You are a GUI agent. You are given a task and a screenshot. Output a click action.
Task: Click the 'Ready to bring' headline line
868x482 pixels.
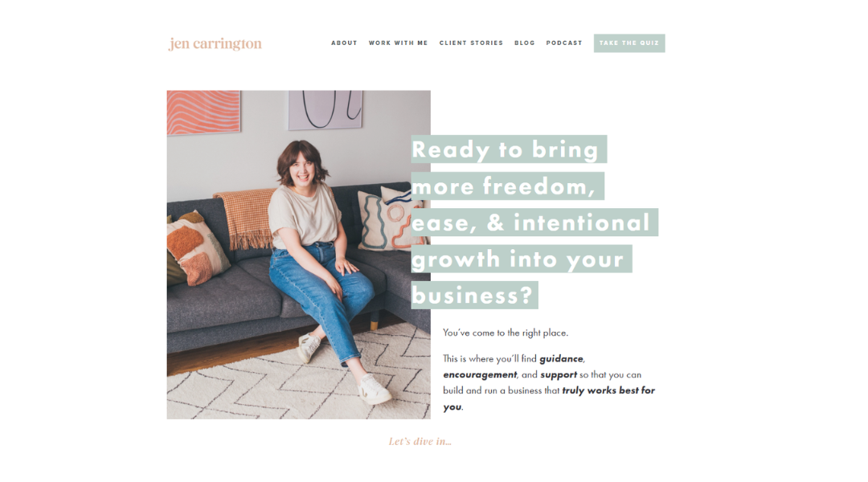pyautogui.click(x=509, y=149)
